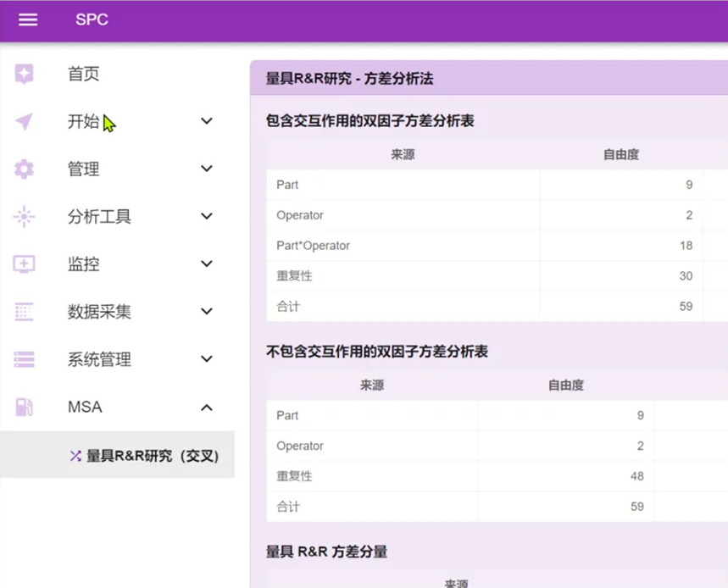Click the Part*Operator row label

(313, 246)
